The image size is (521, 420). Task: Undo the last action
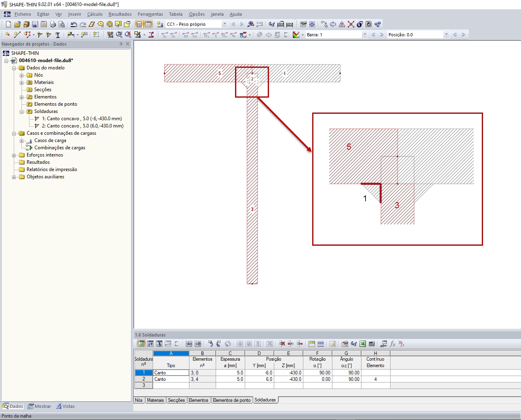74,24
